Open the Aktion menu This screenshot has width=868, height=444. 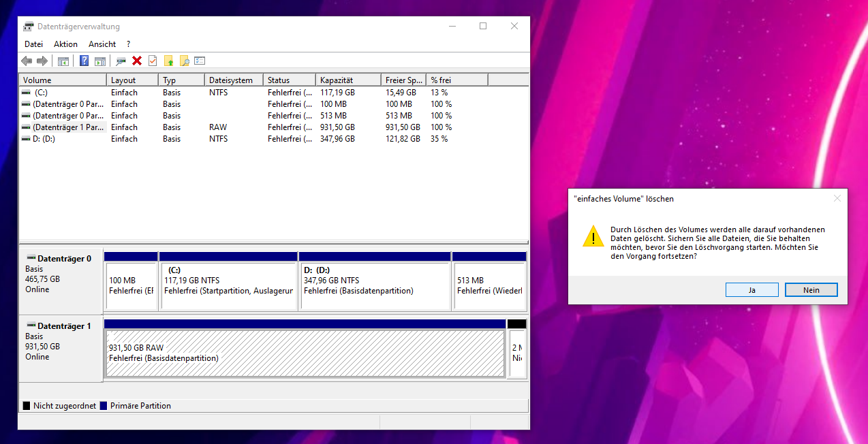[x=66, y=44]
